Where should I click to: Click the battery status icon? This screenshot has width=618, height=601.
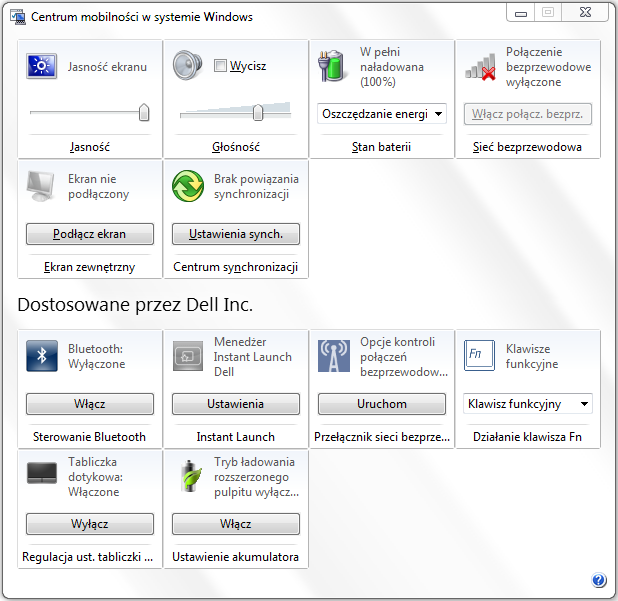click(x=334, y=66)
